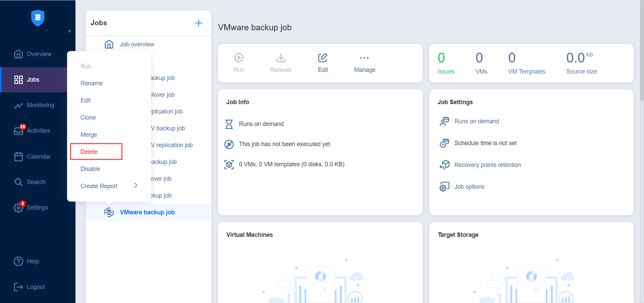Choose Rename from the context menu

pos(92,83)
